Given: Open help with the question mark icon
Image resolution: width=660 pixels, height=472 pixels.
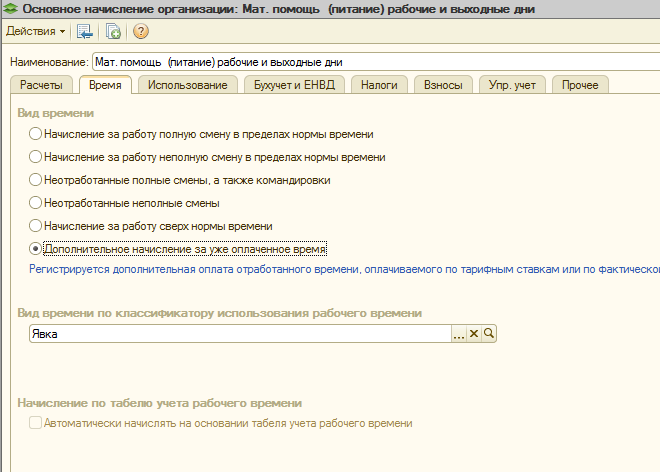Looking at the screenshot, I should [141, 31].
